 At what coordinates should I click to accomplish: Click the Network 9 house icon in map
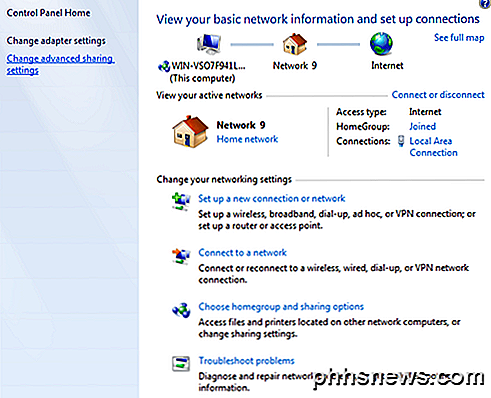tap(295, 44)
